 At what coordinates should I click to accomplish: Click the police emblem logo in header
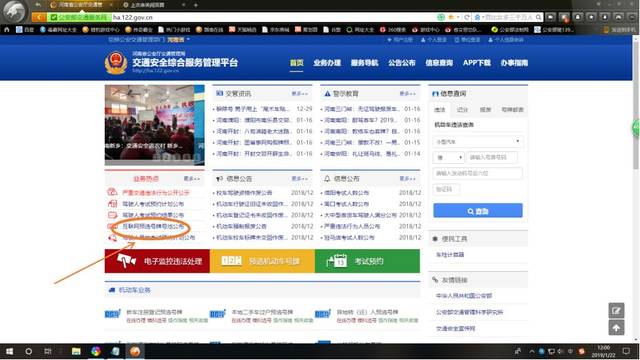(x=116, y=62)
